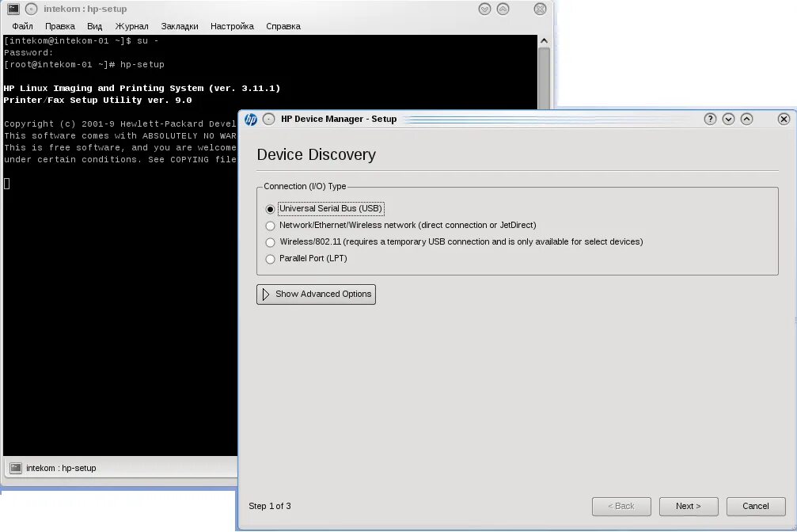Click the HP logo icon in dialog title bar
The width and height of the screenshot is (797, 532).
(251, 120)
